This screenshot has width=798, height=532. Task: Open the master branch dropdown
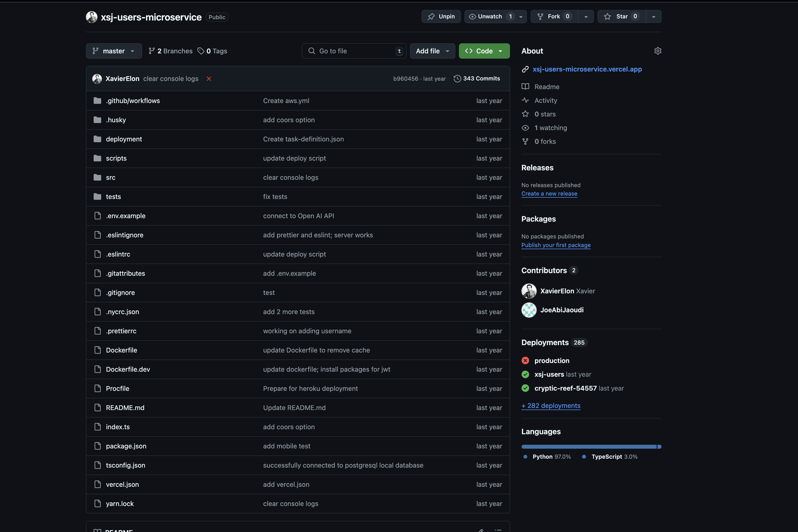tap(114, 51)
